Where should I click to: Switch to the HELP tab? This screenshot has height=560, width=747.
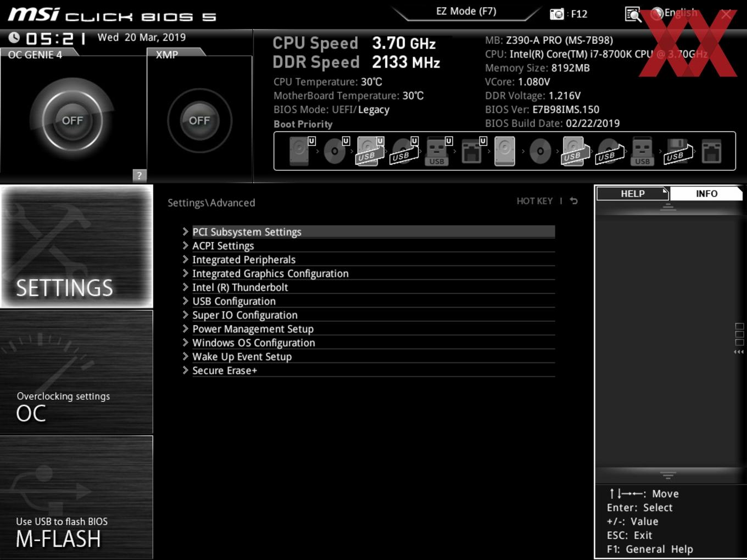633,193
